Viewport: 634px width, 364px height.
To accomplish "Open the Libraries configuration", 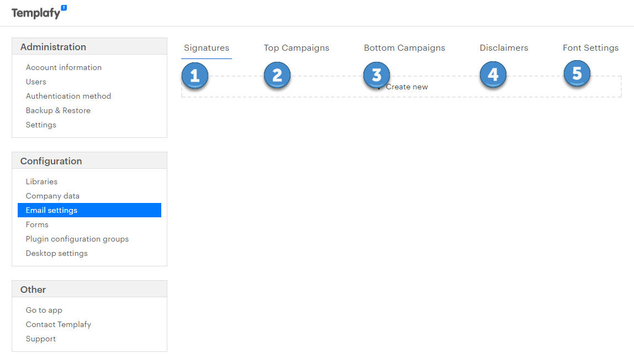I will point(41,181).
